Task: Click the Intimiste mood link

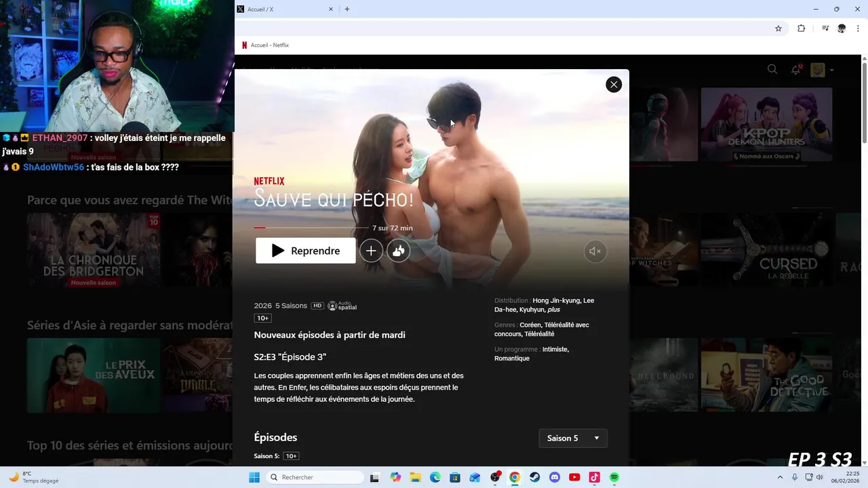Action: (555, 349)
